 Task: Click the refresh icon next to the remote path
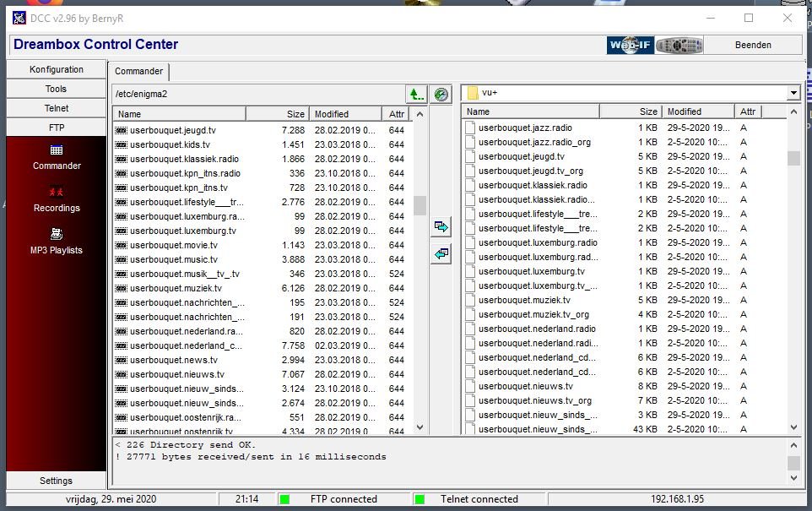(441, 95)
